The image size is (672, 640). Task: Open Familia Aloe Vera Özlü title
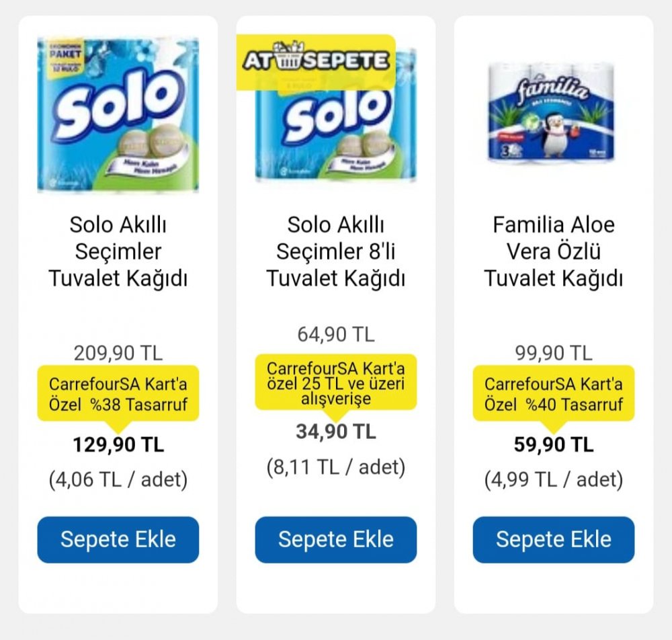[553, 251]
